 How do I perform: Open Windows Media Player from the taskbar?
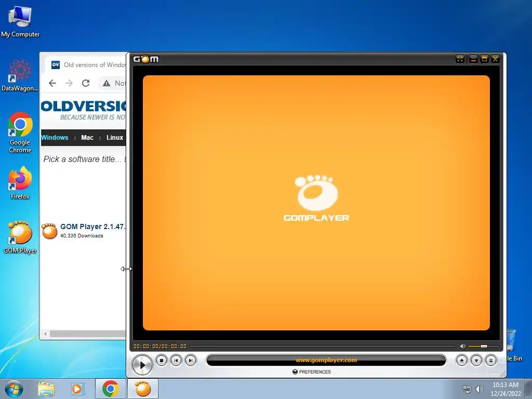(x=78, y=389)
